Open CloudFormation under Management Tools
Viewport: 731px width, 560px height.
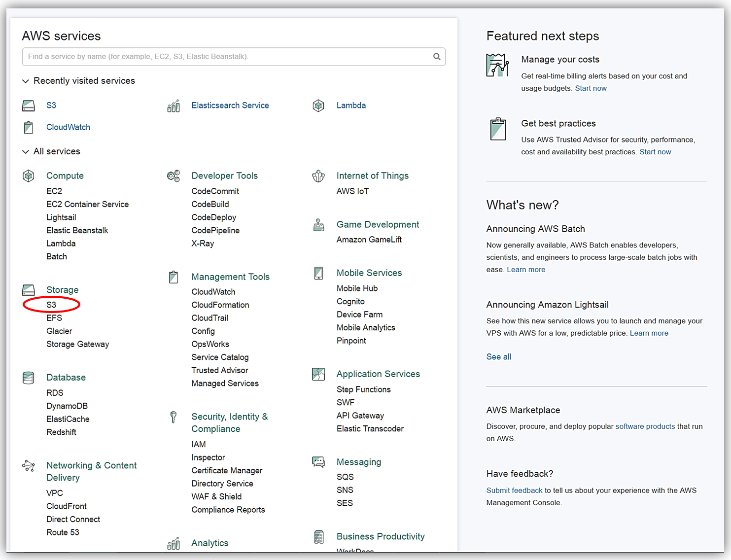220,305
